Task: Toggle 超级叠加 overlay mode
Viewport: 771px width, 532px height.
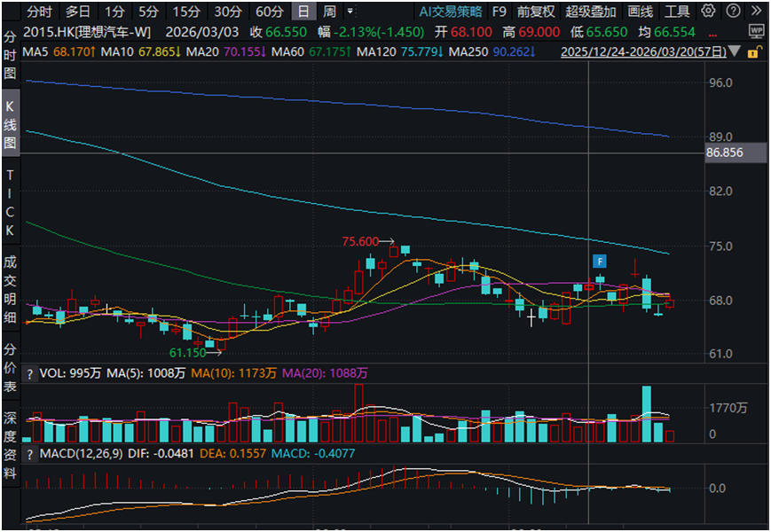Action: coord(590,12)
